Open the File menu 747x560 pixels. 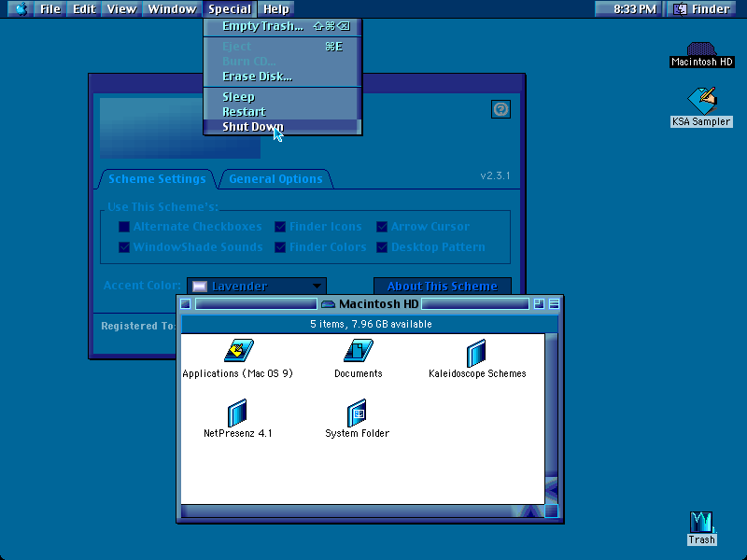[50, 8]
